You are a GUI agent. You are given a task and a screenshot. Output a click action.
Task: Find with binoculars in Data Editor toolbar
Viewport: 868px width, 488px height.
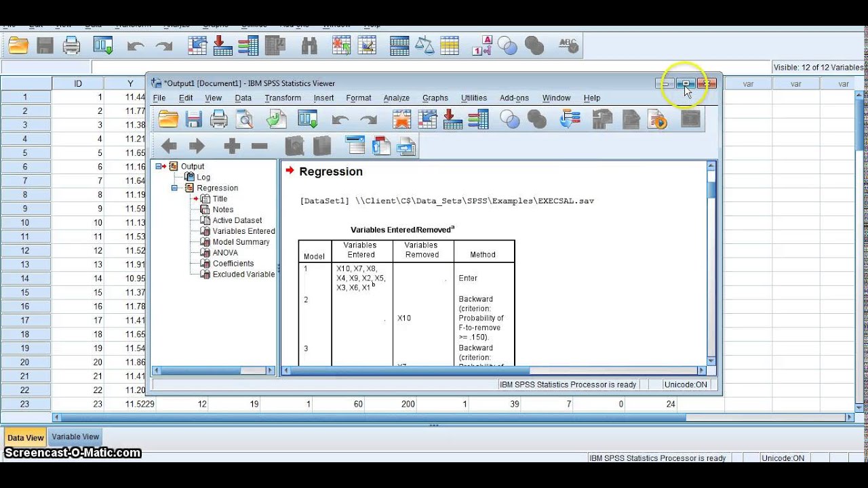coord(309,45)
